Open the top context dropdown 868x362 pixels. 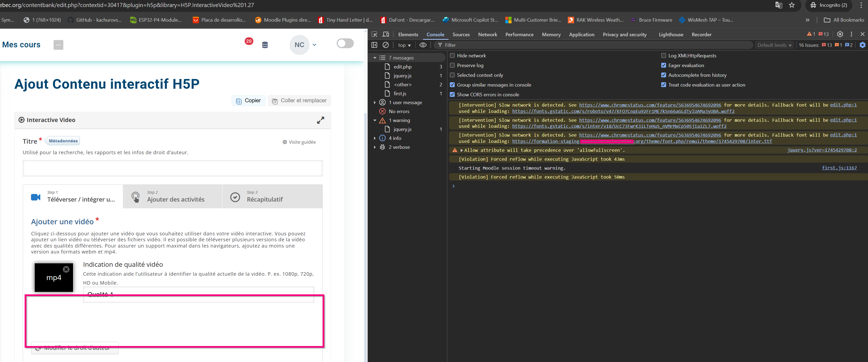[404, 45]
